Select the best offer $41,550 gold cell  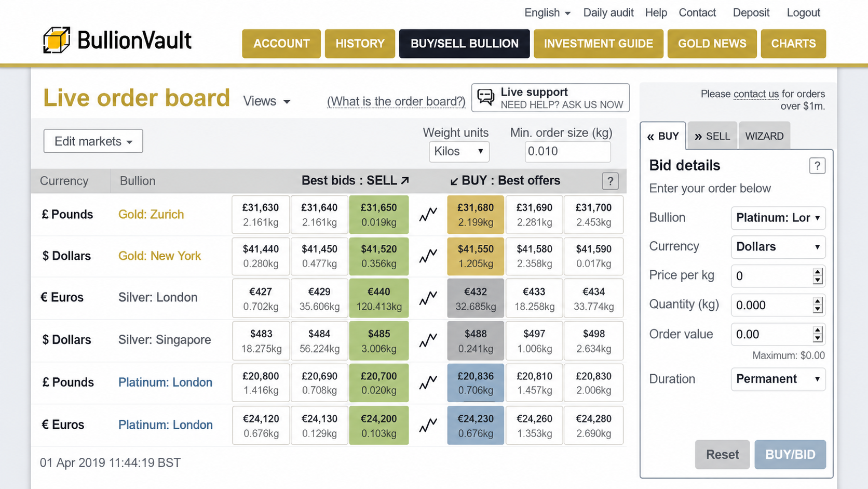click(476, 256)
